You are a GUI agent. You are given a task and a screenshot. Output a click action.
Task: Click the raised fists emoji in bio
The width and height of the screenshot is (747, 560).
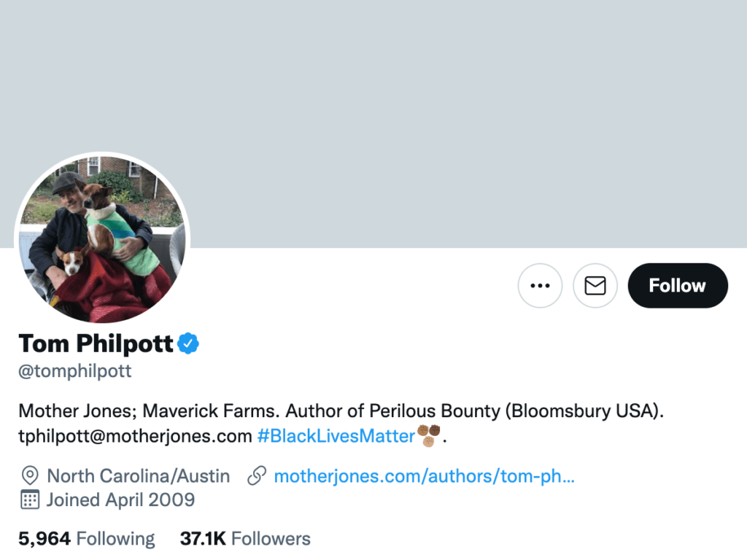click(429, 436)
